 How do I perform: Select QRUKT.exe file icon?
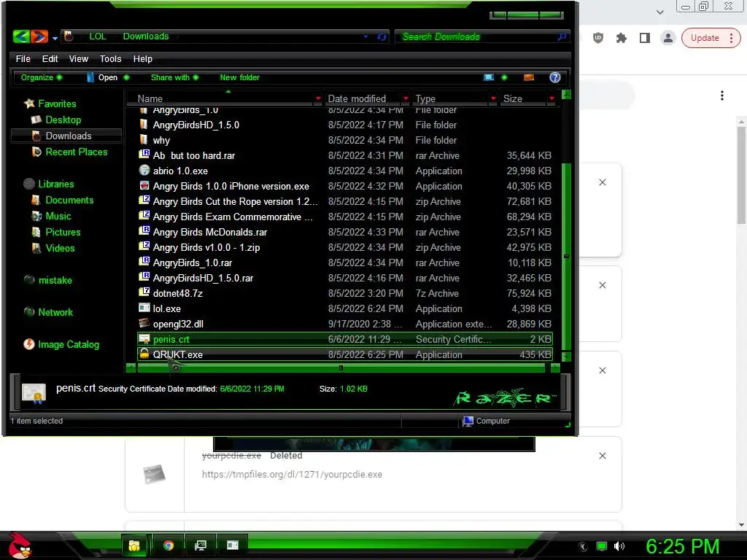144,354
